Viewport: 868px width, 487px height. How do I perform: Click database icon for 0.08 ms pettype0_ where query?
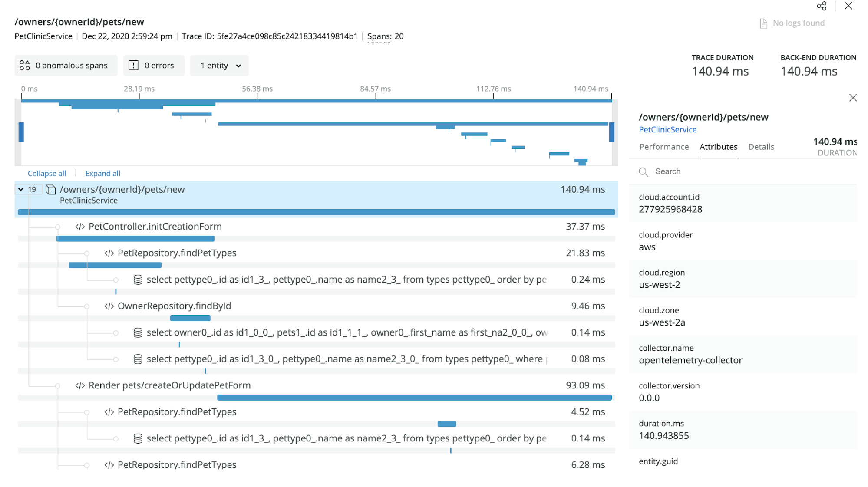pyautogui.click(x=138, y=359)
